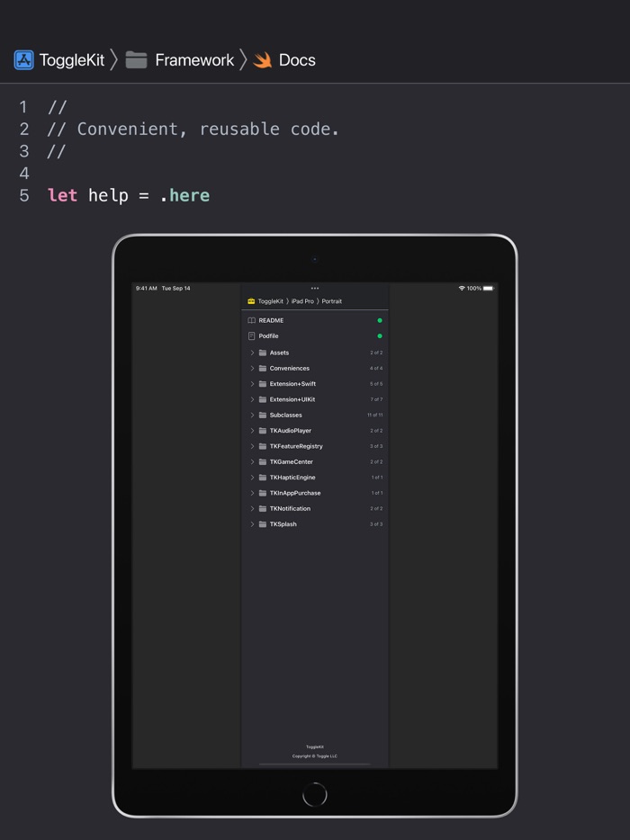
Task: Toggle the green status dot for README
Action: coord(380,320)
